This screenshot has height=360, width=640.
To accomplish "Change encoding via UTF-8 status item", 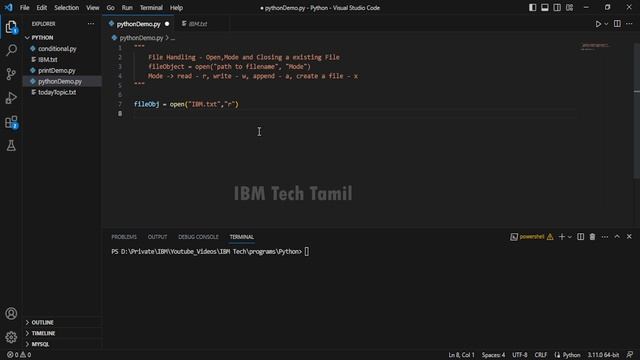I will point(520,355).
